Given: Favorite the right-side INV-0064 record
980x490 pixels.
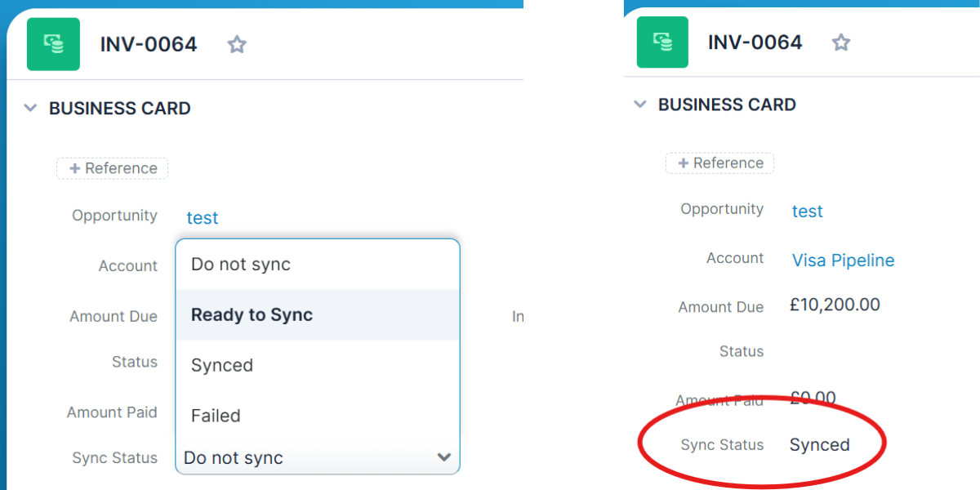Looking at the screenshot, I should click(840, 42).
